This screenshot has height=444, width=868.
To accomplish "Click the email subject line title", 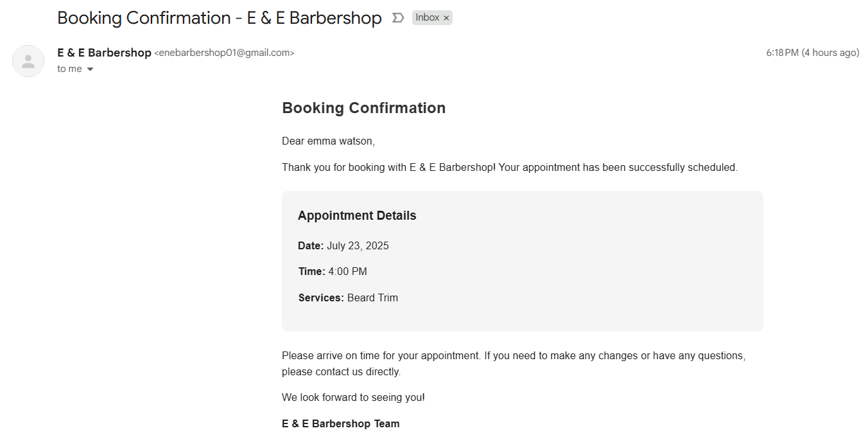I will pyautogui.click(x=219, y=18).
